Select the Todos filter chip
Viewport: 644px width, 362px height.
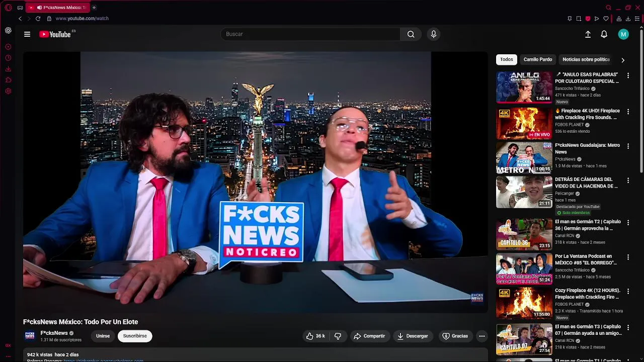tap(507, 59)
